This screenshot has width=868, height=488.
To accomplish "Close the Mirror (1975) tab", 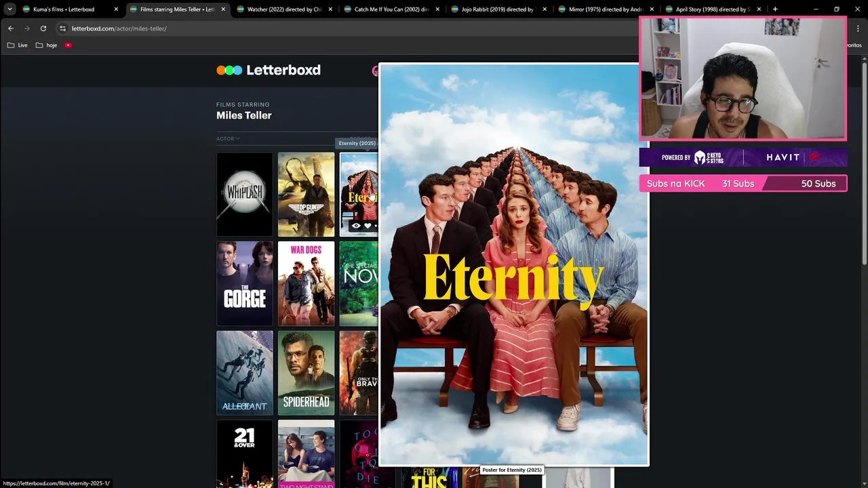I will click(652, 9).
